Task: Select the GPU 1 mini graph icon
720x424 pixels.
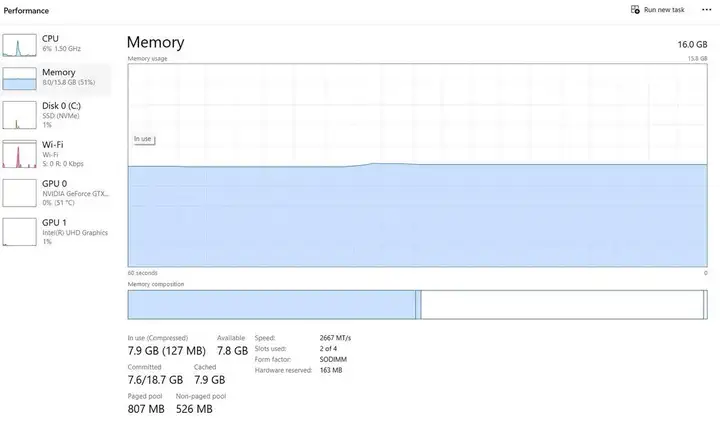Action: coord(19,232)
